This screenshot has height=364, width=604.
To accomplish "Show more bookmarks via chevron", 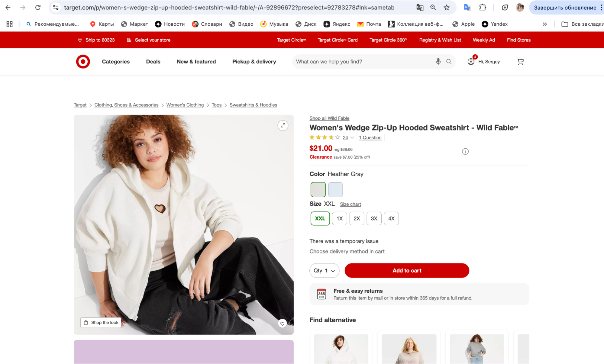I will [544, 24].
